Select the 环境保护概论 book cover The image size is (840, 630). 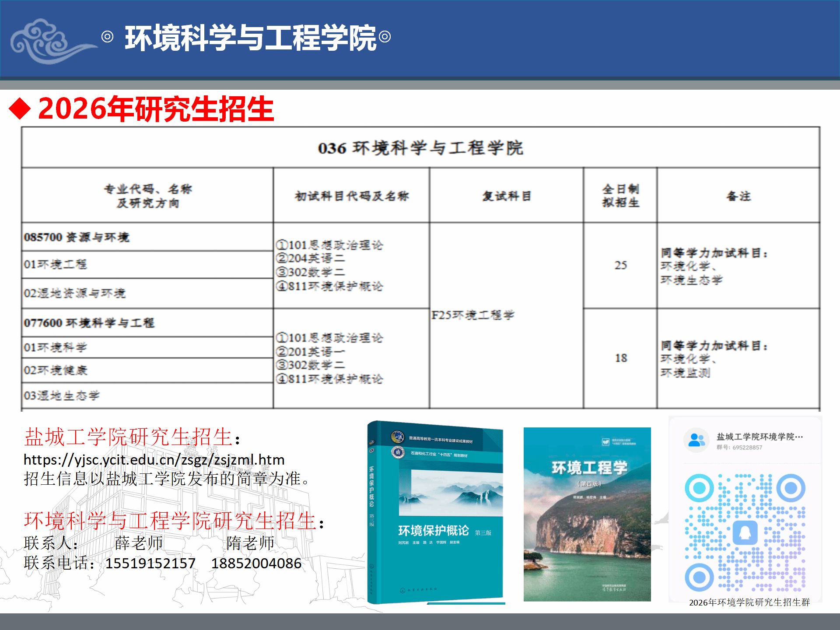coord(435,512)
